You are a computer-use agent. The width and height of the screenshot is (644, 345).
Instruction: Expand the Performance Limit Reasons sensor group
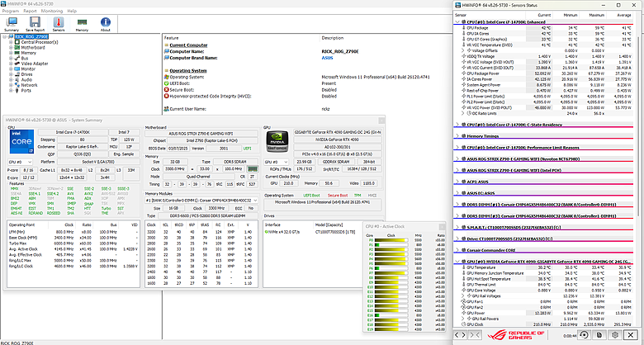click(458, 148)
